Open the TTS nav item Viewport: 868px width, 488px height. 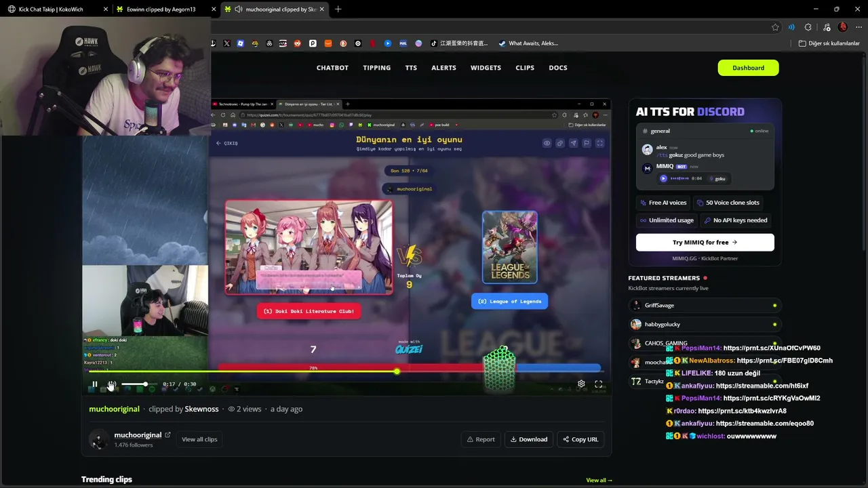(411, 68)
